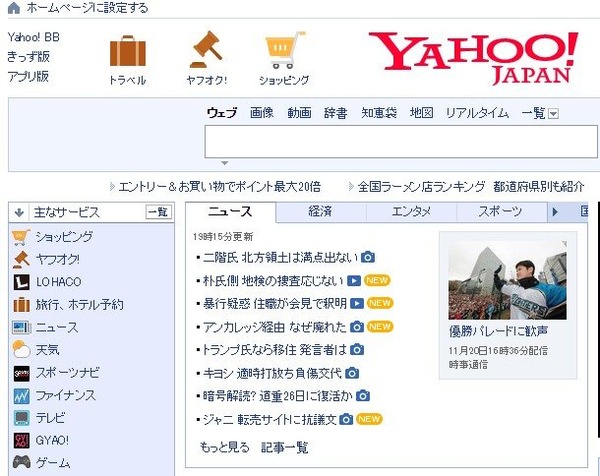
Task: Open the 暴行疑惑 住職が会見で釈明 headline
Action: point(275,304)
